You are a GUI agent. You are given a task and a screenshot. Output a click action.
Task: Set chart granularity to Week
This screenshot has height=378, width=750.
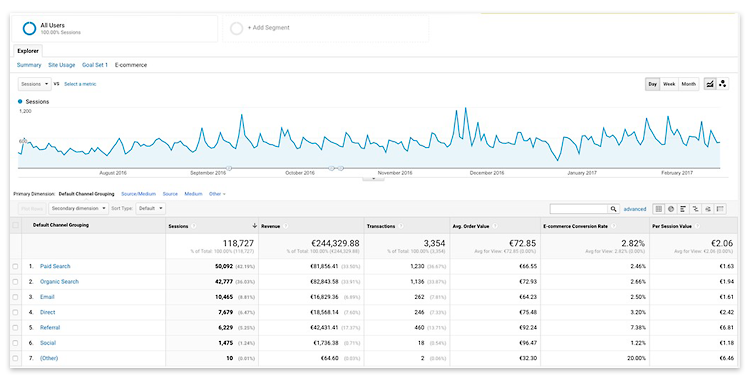coord(669,84)
